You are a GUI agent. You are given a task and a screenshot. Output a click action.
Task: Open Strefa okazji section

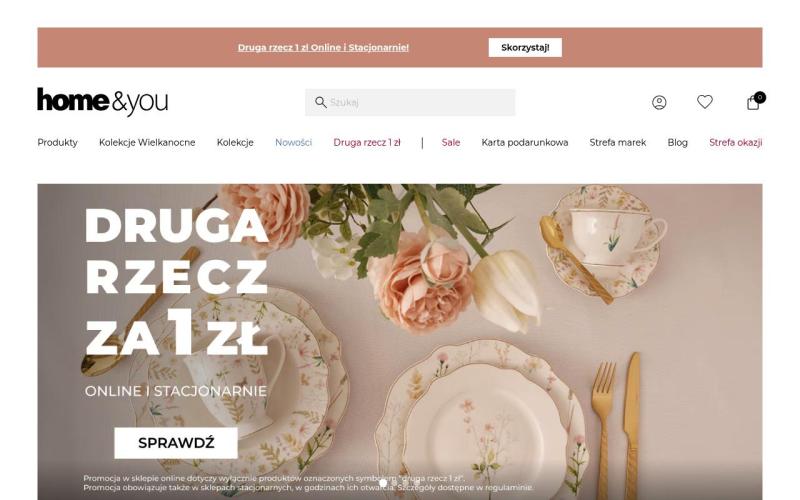tap(736, 142)
